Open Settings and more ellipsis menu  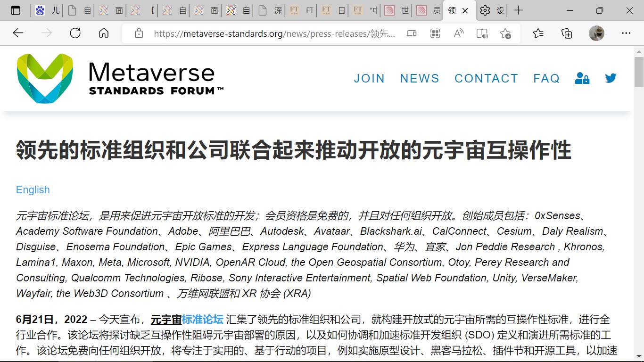[626, 33]
